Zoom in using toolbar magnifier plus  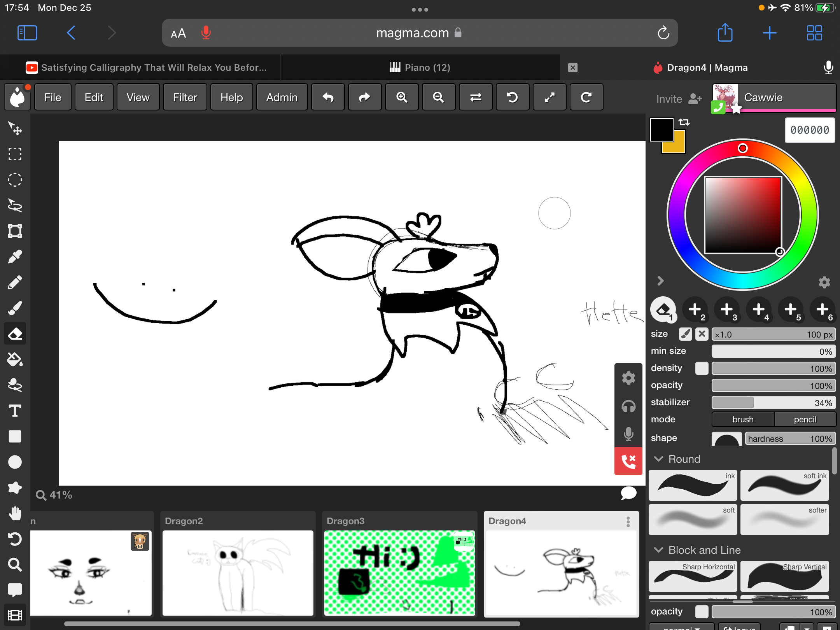click(402, 97)
